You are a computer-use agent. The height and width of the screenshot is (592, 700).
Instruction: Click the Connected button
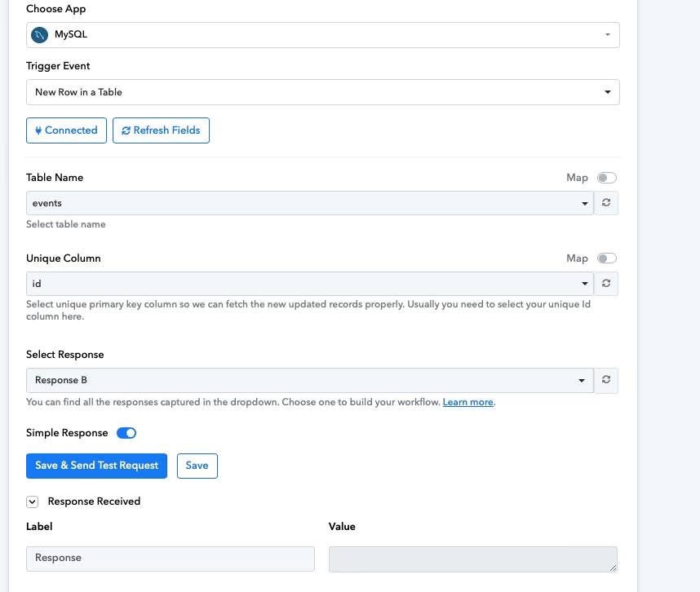click(67, 130)
